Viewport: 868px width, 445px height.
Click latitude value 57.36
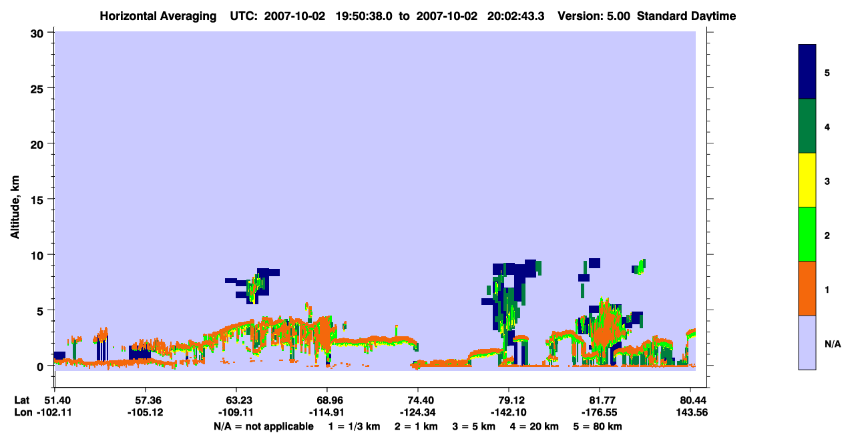[146, 400]
